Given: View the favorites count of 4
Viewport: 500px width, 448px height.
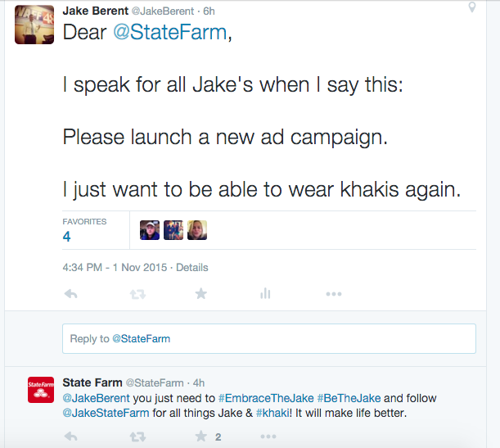Looking at the screenshot, I should click(x=67, y=237).
